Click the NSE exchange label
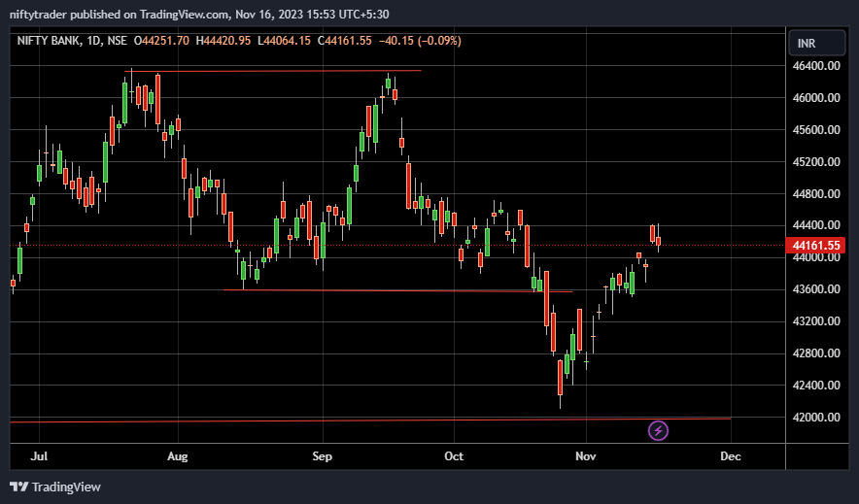The width and height of the screenshot is (859, 504). pos(117,41)
